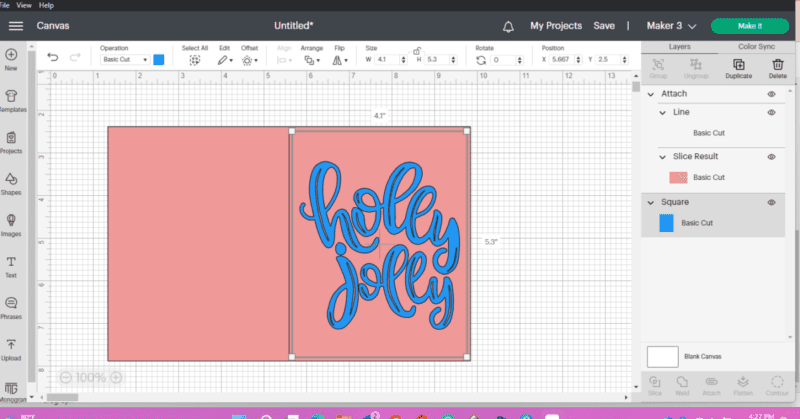The height and width of the screenshot is (419, 800).
Task: Click the Width size input field
Action: coord(387,60)
